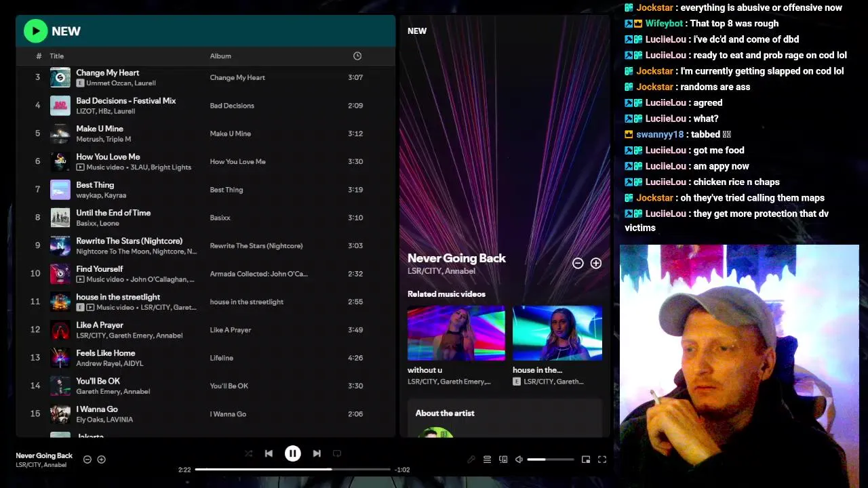Sort tracks by the Album column header

click(x=220, y=56)
